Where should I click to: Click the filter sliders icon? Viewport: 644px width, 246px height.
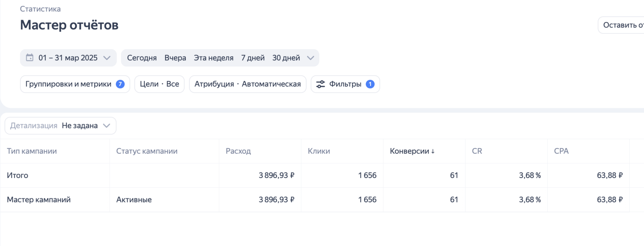click(x=320, y=84)
